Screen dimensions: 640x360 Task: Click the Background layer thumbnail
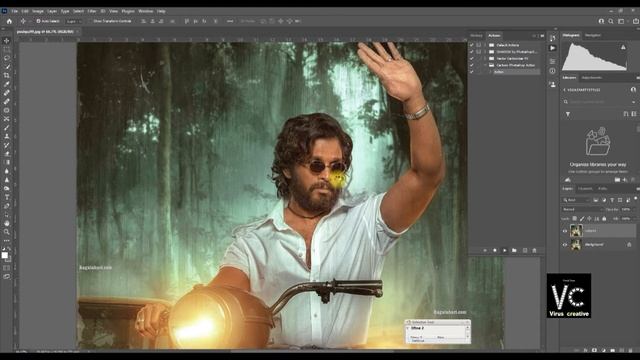(x=576, y=244)
